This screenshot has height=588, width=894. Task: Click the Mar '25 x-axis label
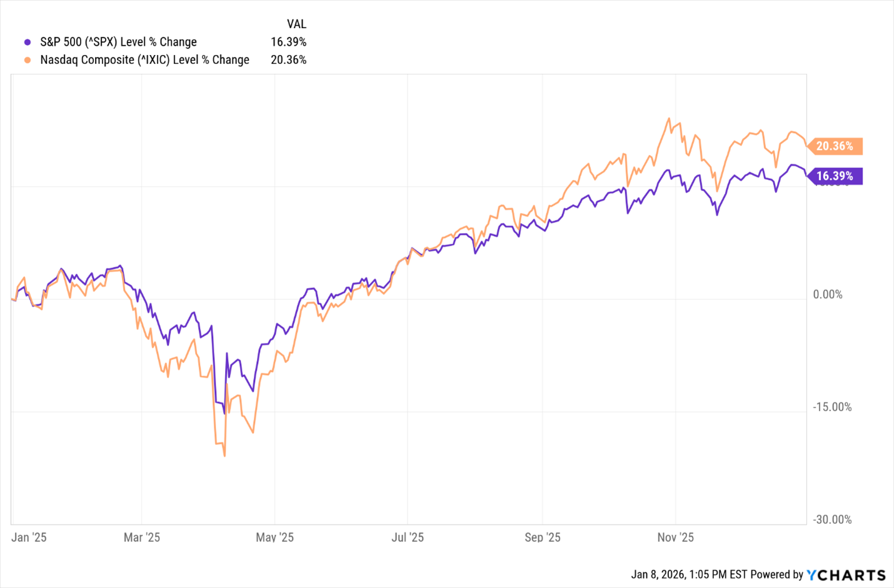pyautogui.click(x=142, y=537)
